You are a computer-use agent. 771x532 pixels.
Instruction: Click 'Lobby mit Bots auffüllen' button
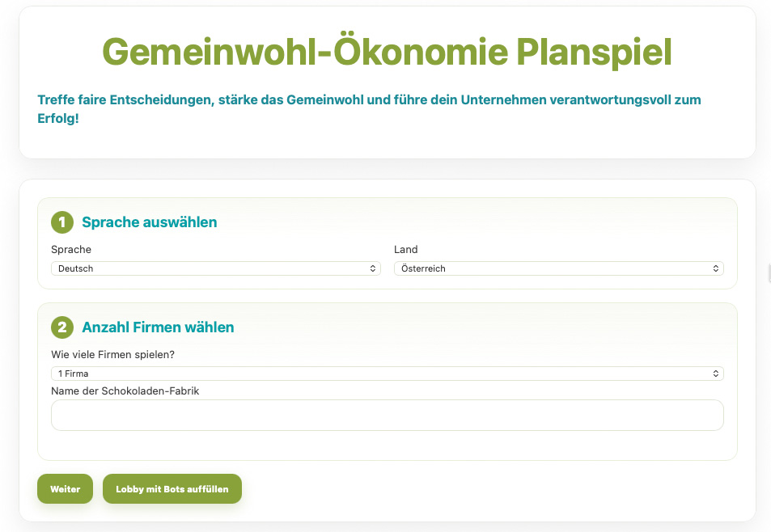(x=172, y=489)
